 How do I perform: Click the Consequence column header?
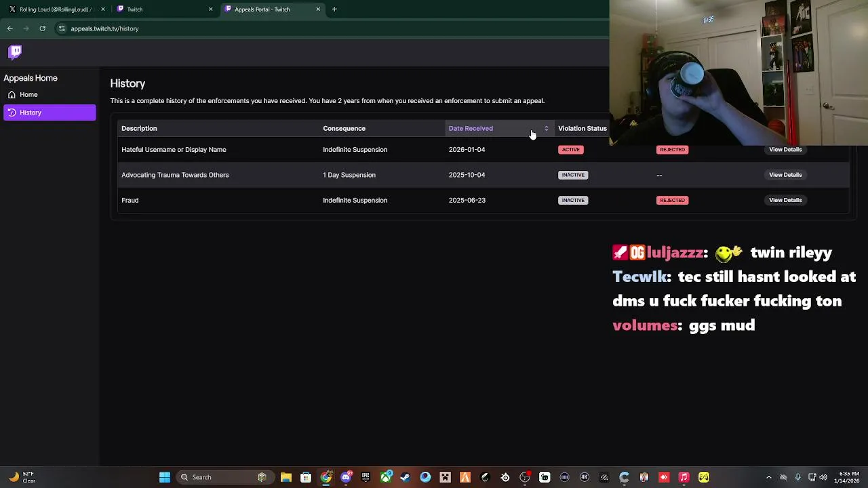[344, 128]
